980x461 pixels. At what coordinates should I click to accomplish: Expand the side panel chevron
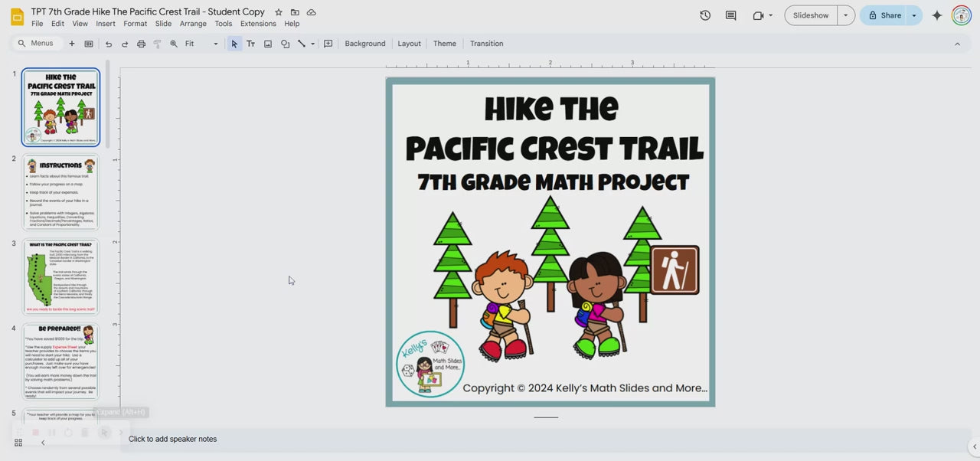974,446
